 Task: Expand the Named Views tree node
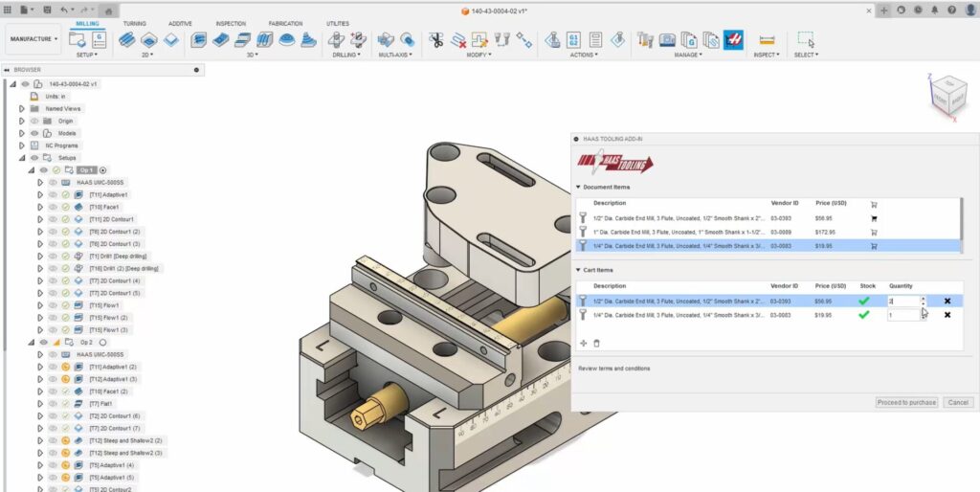pyautogui.click(x=21, y=109)
